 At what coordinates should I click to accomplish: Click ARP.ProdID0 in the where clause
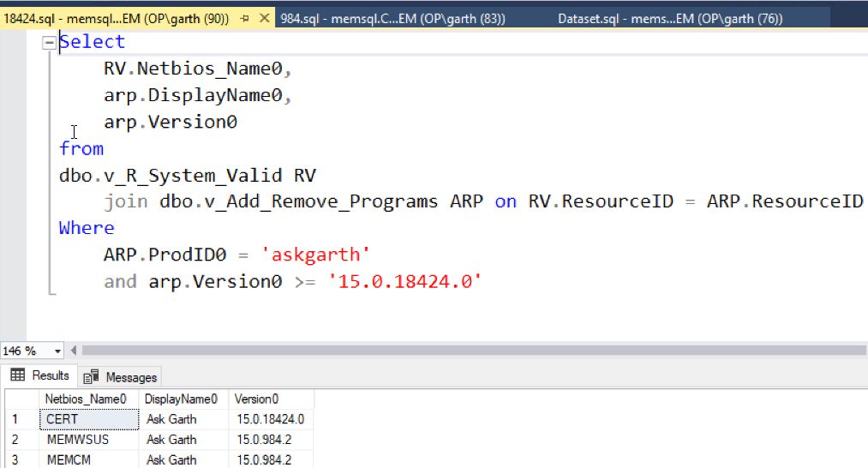[165, 255]
